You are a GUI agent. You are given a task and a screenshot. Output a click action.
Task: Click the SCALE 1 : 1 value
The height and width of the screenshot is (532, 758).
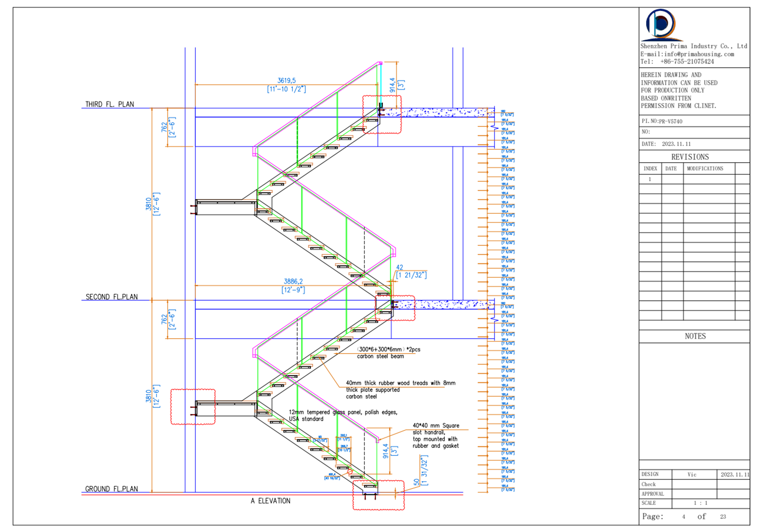tap(700, 503)
